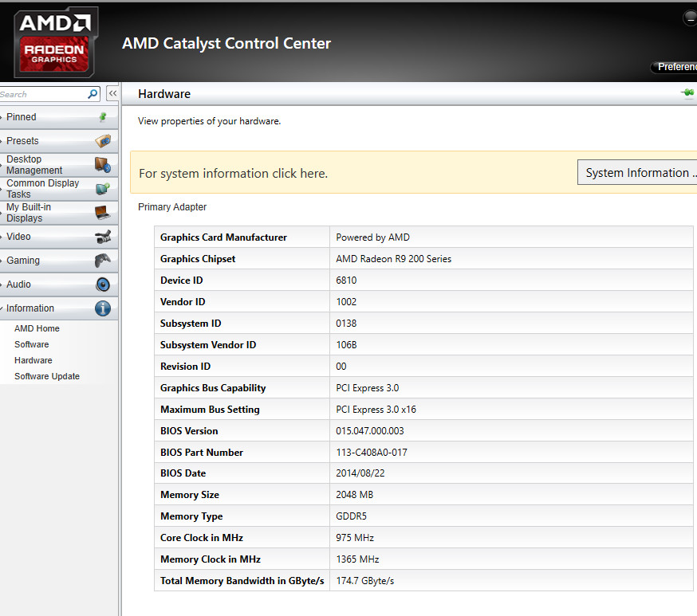Expand My Built-in Displays section
697x616 pixels.
click(x=59, y=213)
